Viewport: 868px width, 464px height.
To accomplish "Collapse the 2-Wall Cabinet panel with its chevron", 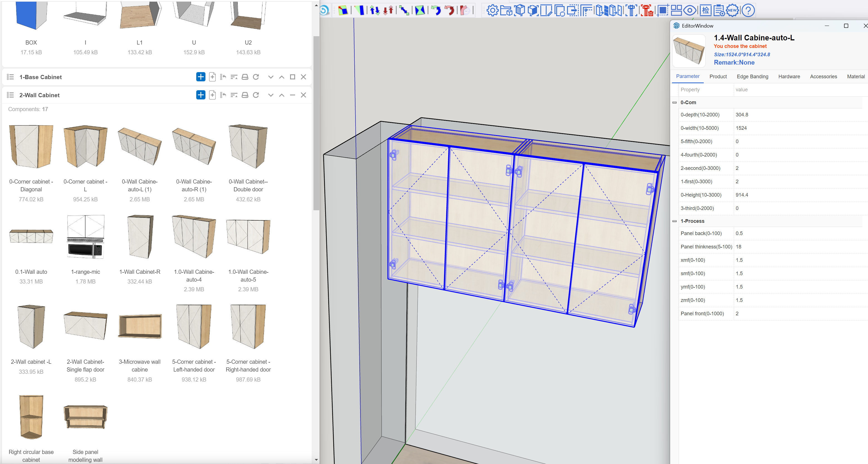I will pos(271,95).
